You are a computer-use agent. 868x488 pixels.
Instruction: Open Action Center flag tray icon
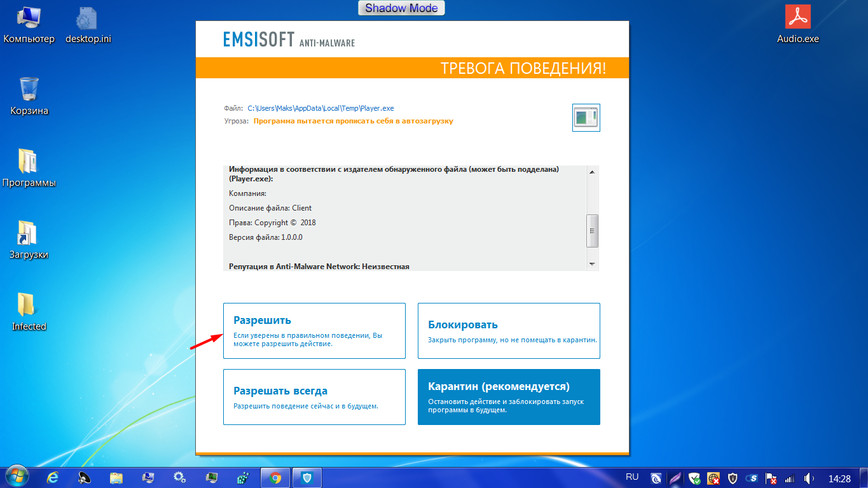pyautogui.click(x=771, y=478)
